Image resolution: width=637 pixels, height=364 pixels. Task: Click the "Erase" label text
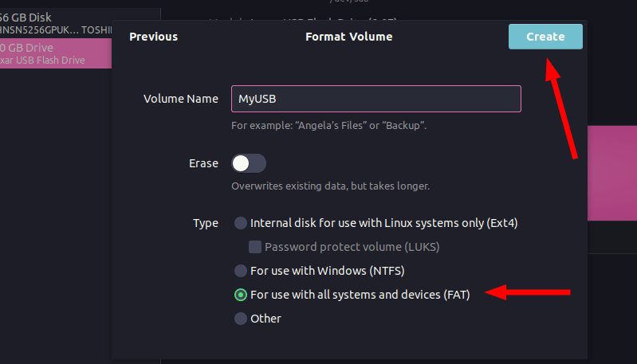pyautogui.click(x=203, y=163)
